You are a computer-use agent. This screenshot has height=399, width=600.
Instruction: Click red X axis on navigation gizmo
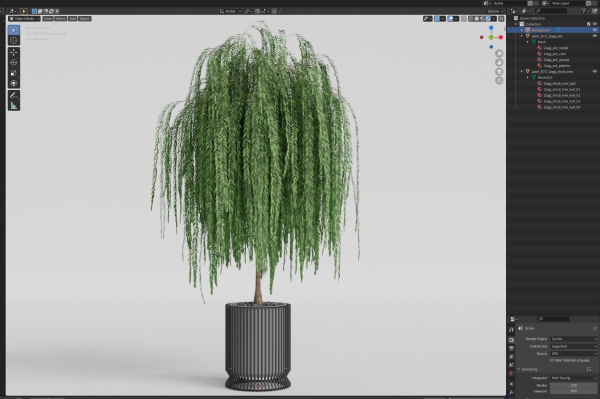(501, 37)
